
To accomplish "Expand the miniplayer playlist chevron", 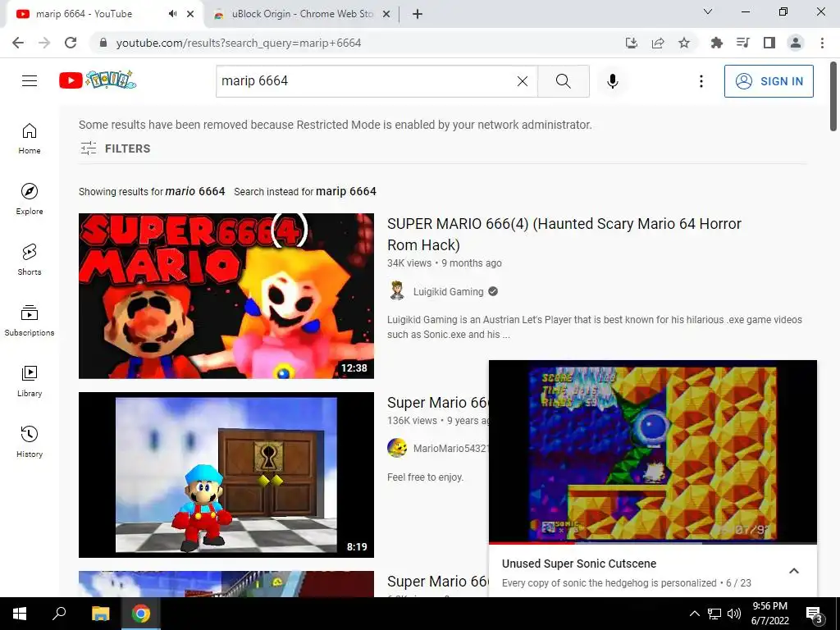I will point(794,571).
